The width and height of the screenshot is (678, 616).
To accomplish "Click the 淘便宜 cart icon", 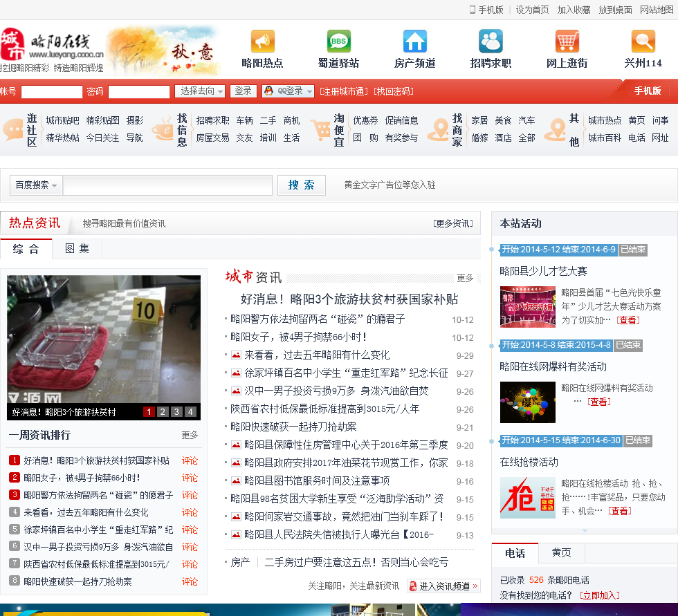I will pos(320,129).
